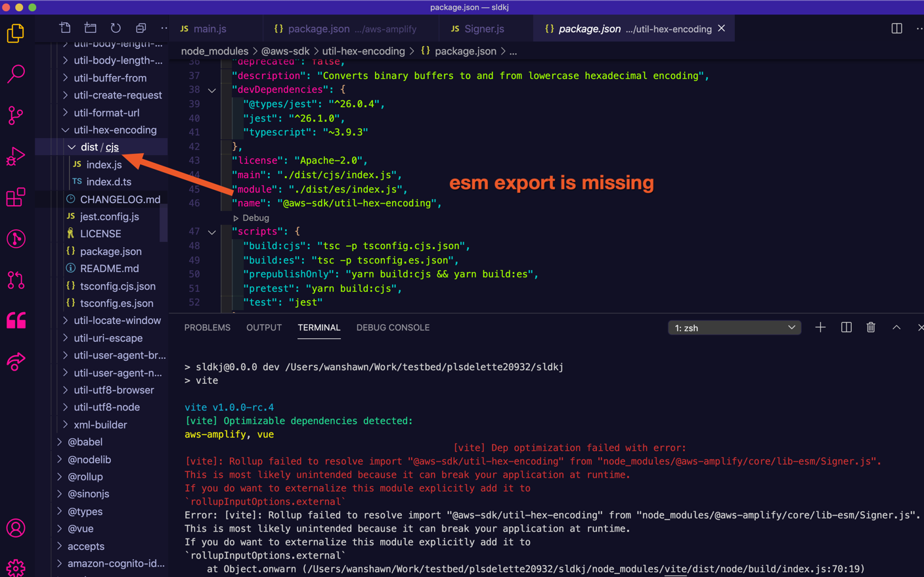Expand the @sinonjs folder
The width and height of the screenshot is (924, 577).
click(102, 494)
